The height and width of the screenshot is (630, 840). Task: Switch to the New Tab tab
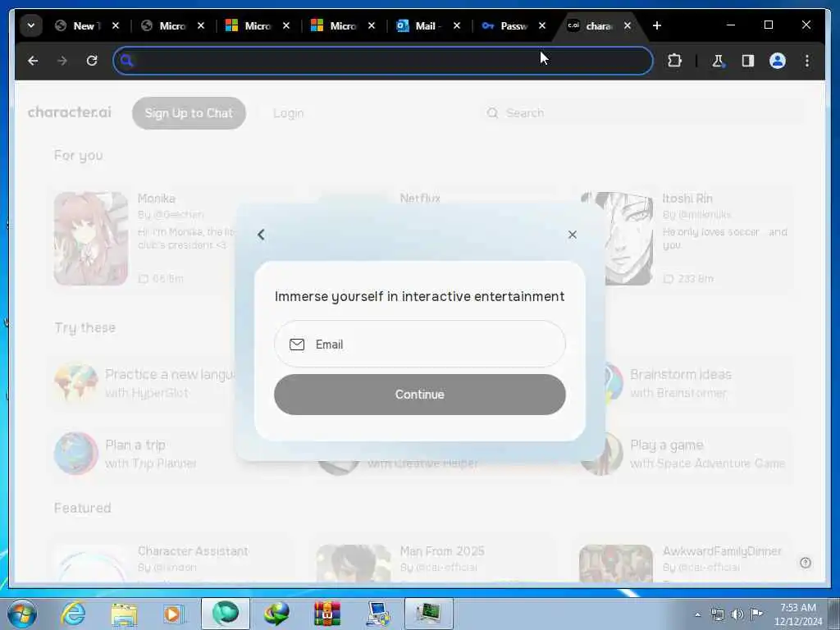pyautogui.click(x=85, y=25)
